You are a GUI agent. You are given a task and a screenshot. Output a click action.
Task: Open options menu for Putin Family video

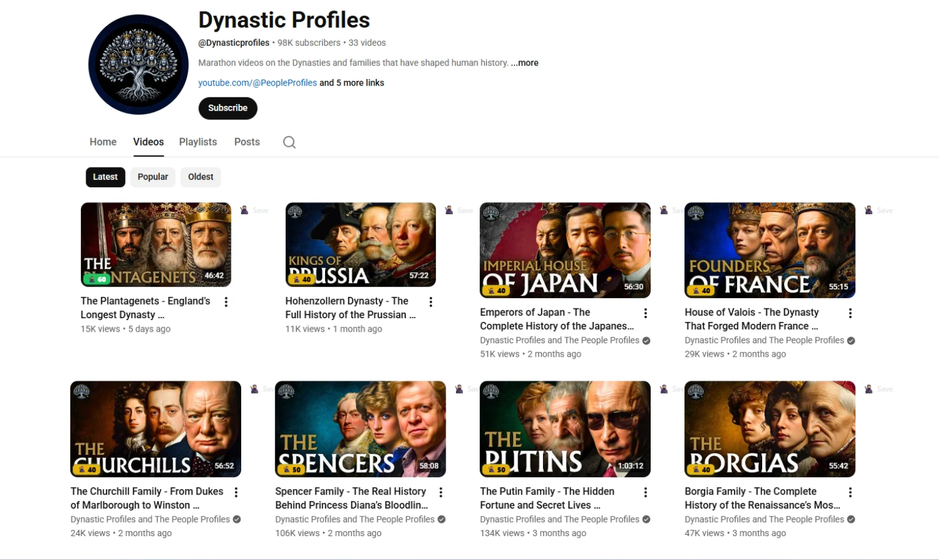click(646, 492)
